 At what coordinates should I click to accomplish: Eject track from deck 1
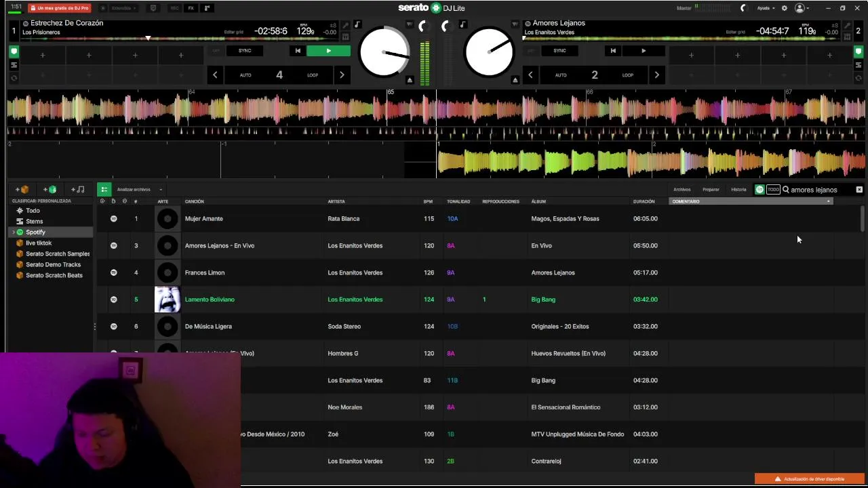click(x=410, y=80)
